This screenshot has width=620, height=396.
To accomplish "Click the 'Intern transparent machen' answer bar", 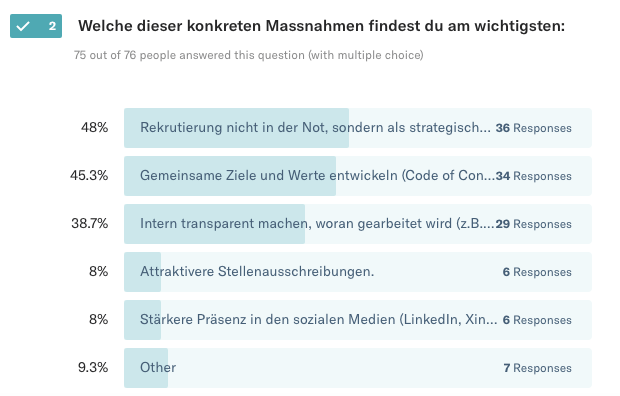I will pyautogui.click(x=357, y=224).
